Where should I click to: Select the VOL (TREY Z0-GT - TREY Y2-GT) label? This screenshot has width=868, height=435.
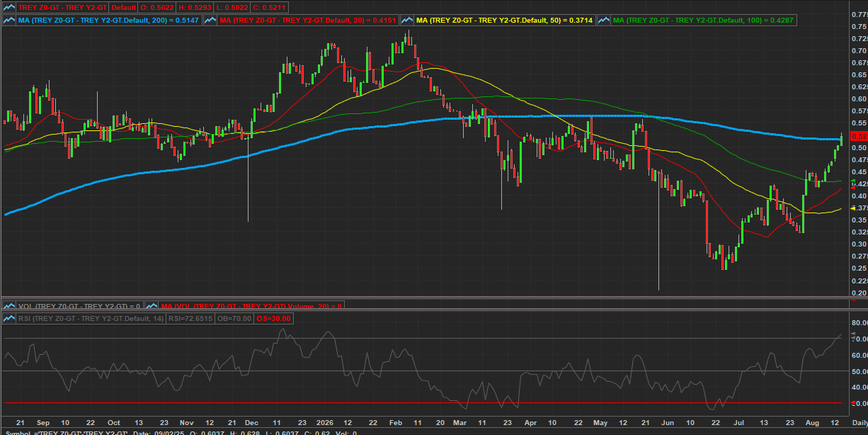point(80,306)
